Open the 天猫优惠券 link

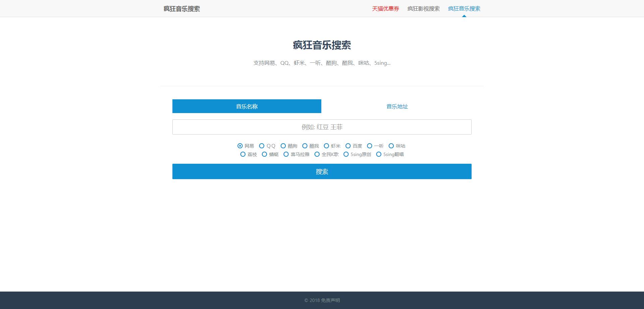pos(385,9)
